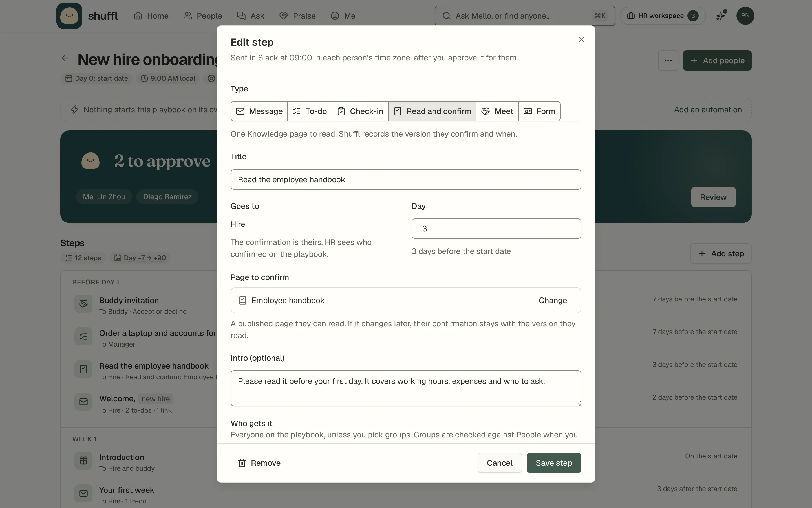The width and height of the screenshot is (812, 508).
Task: Open the three-dot more options menu
Action: 668,60
